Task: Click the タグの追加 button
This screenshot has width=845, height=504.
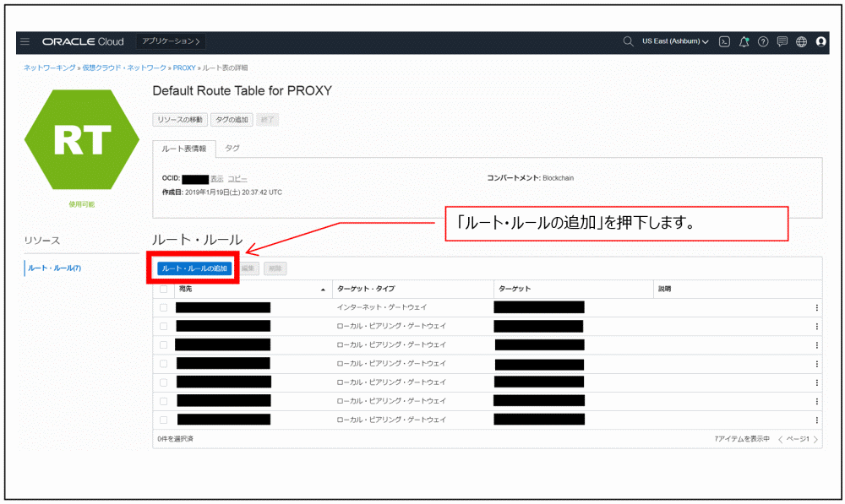Action: [x=232, y=120]
